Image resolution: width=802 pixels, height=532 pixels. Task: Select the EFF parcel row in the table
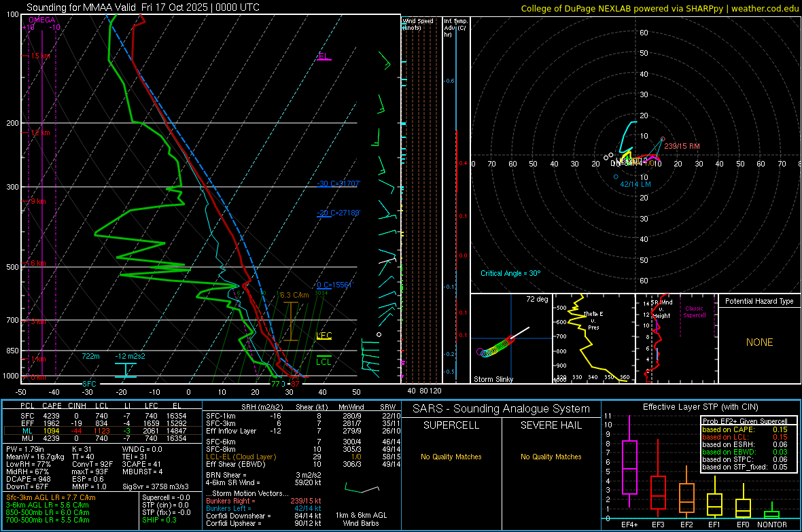coord(103,423)
